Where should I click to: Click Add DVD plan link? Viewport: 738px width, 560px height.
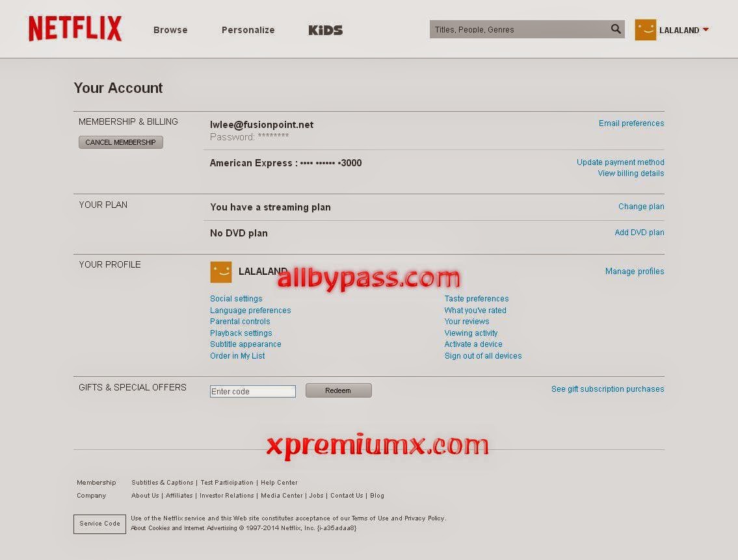(x=639, y=233)
